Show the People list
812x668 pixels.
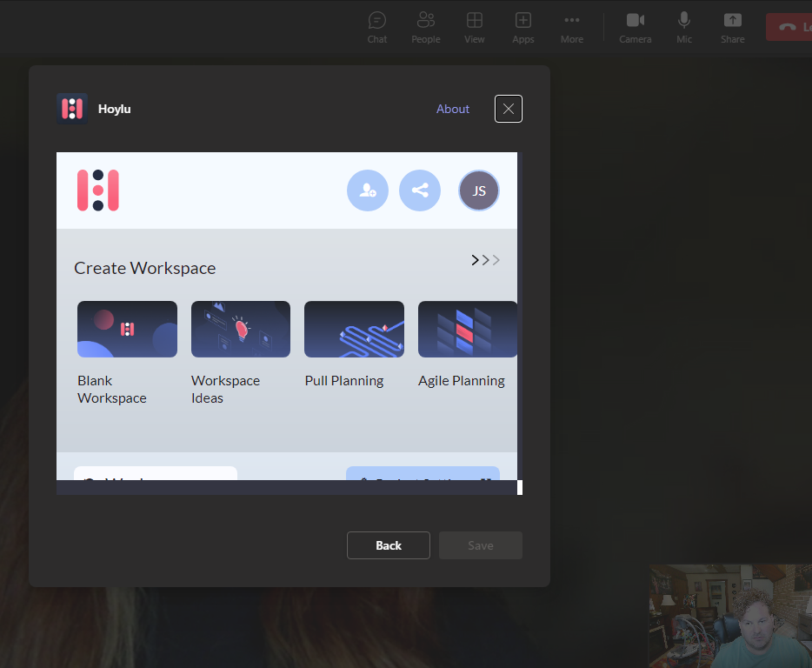click(x=426, y=28)
